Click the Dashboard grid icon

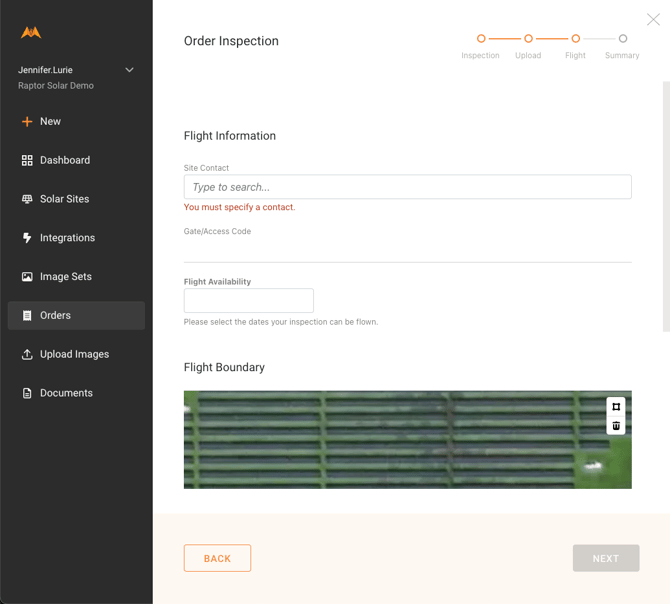[x=27, y=160]
